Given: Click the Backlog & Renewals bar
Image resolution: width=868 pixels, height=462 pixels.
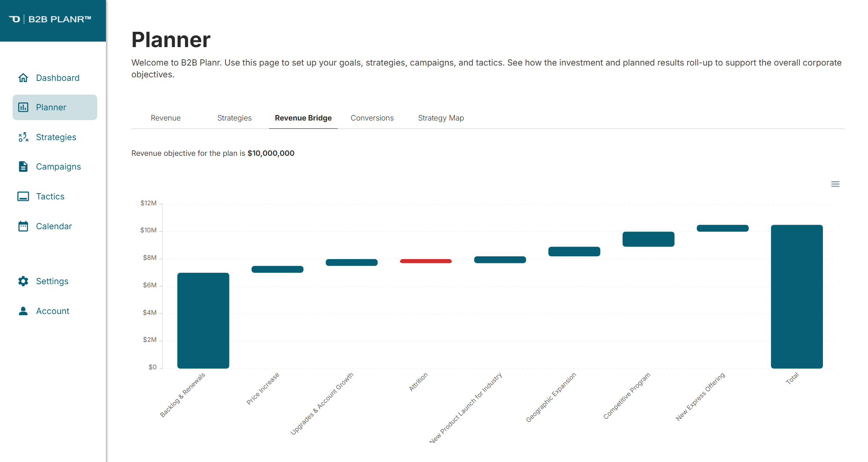Looking at the screenshot, I should pyautogui.click(x=203, y=320).
